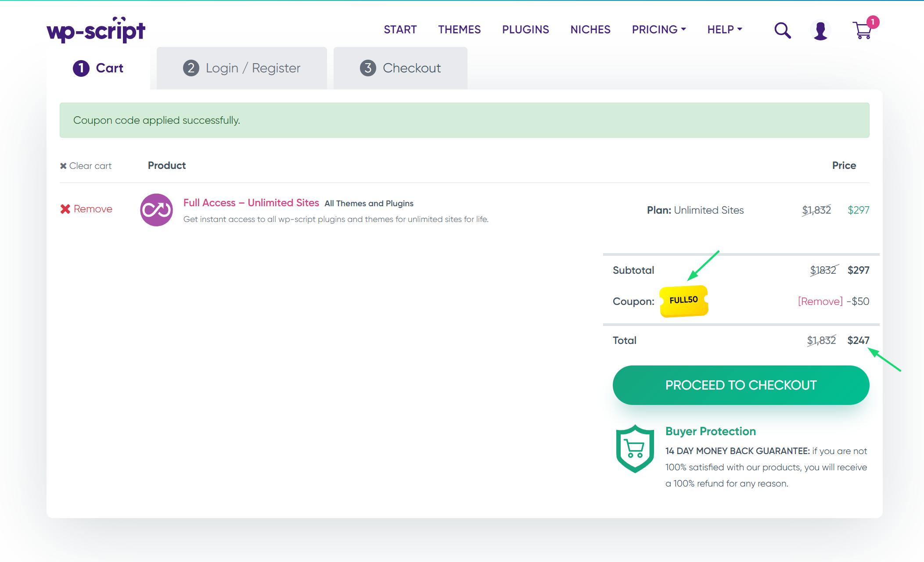The image size is (924, 562).
Task: Remove the Full Access product from cart
Action: [x=86, y=209]
